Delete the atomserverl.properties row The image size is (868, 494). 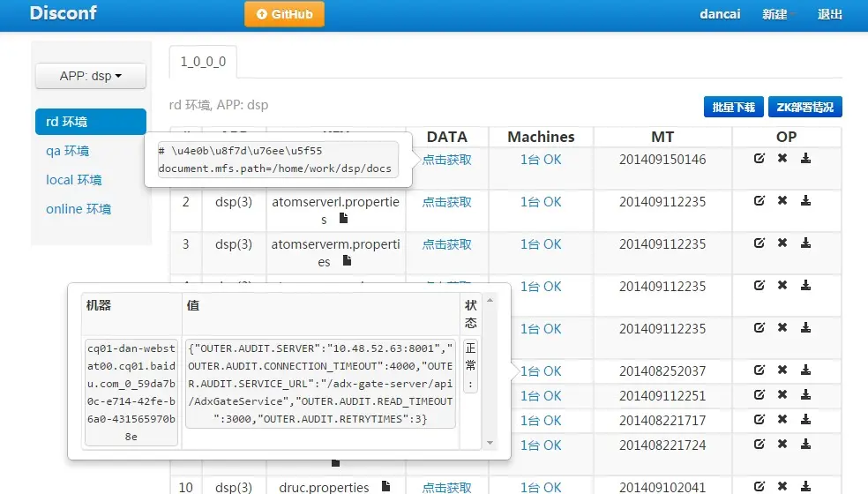point(782,200)
